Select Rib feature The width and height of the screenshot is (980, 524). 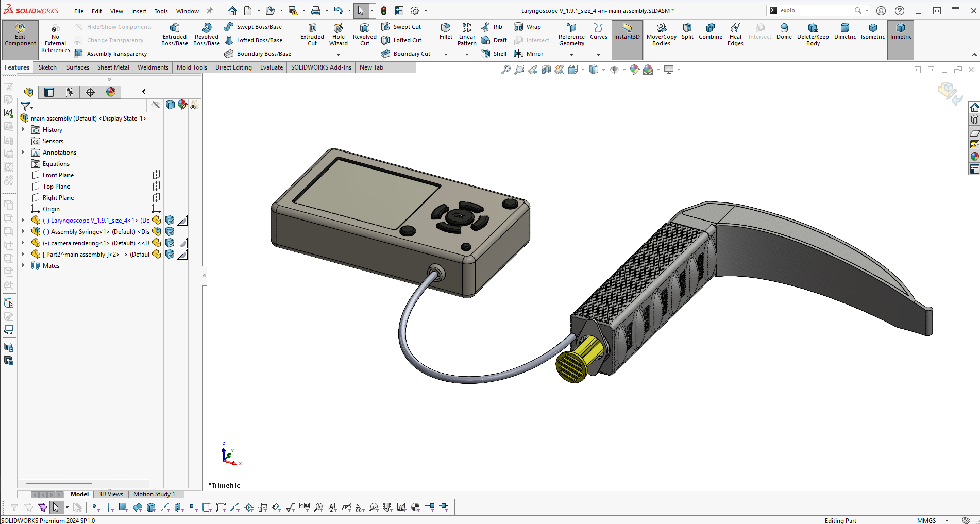point(492,27)
